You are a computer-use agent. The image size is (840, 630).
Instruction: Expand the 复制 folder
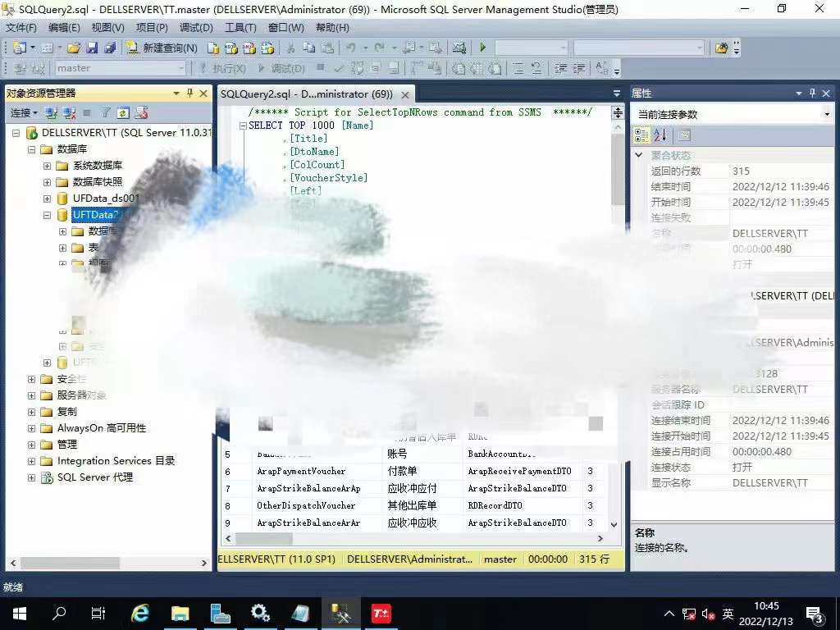click(x=32, y=412)
